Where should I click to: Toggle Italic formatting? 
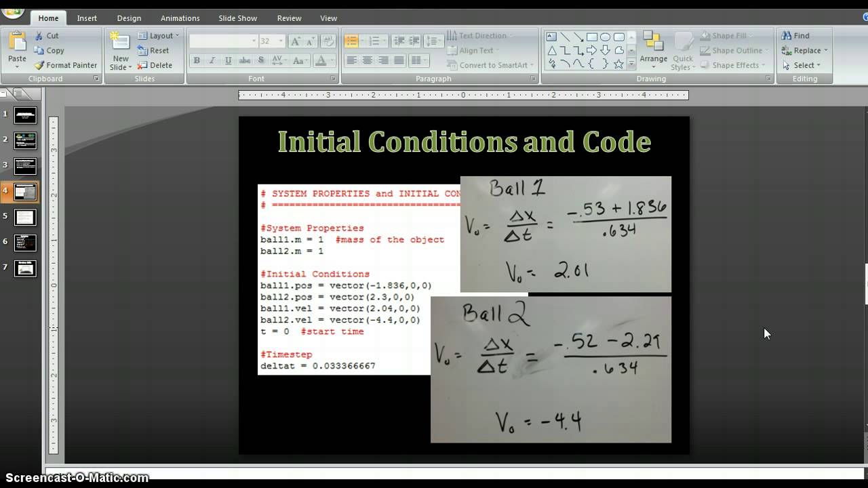[x=212, y=60]
